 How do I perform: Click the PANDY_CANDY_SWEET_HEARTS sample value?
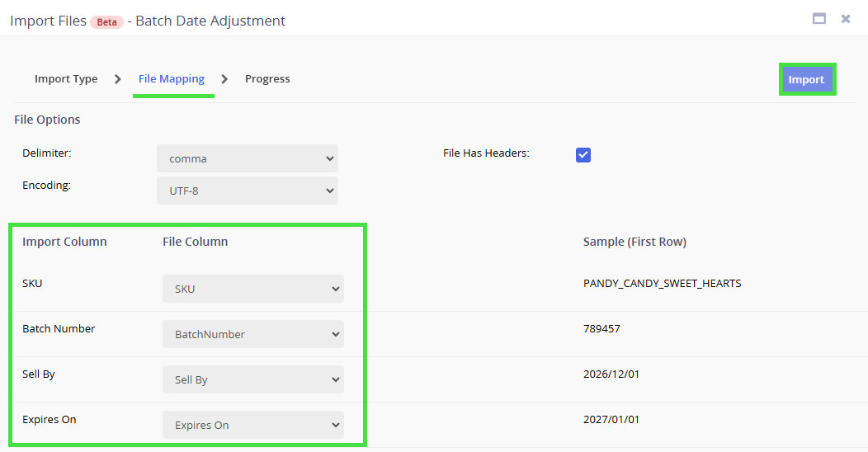click(662, 284)
